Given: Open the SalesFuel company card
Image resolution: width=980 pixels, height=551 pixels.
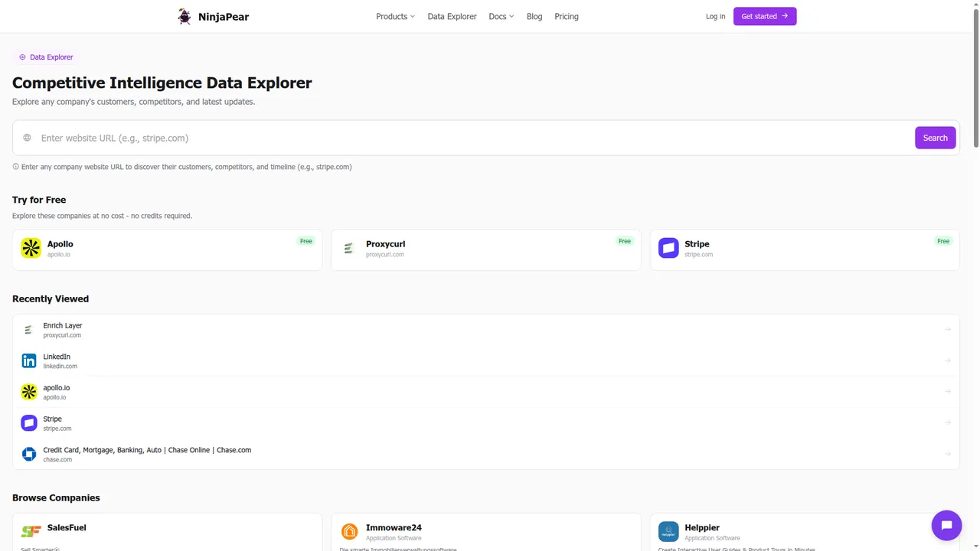Looking at the screenshot, I should pyautogui.click(x=167, y=533).
